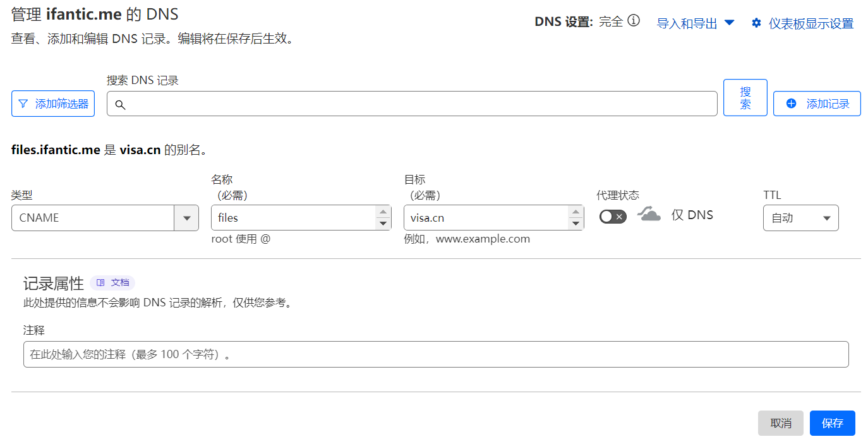Open the dashboard display settings link
Viewport: 868px width, 444px height.
(x=811, y=23)
